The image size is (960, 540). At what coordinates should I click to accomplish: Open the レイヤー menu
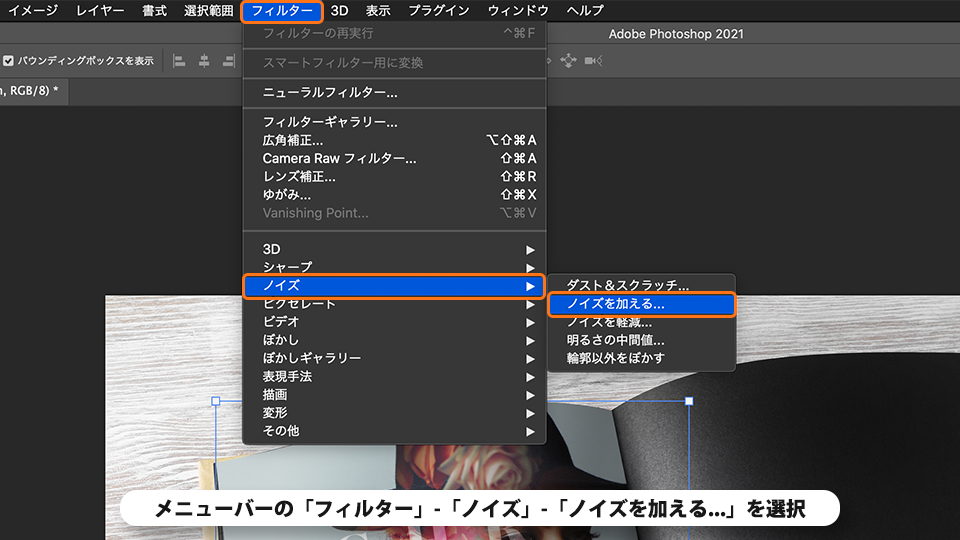tap(100, 10)
